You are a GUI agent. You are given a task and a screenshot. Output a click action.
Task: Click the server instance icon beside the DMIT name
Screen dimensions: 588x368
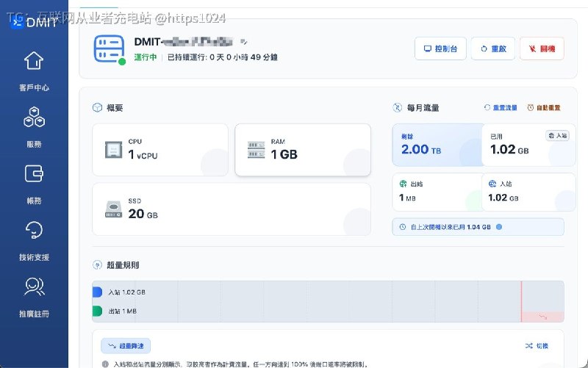click(x=109, y=48)
